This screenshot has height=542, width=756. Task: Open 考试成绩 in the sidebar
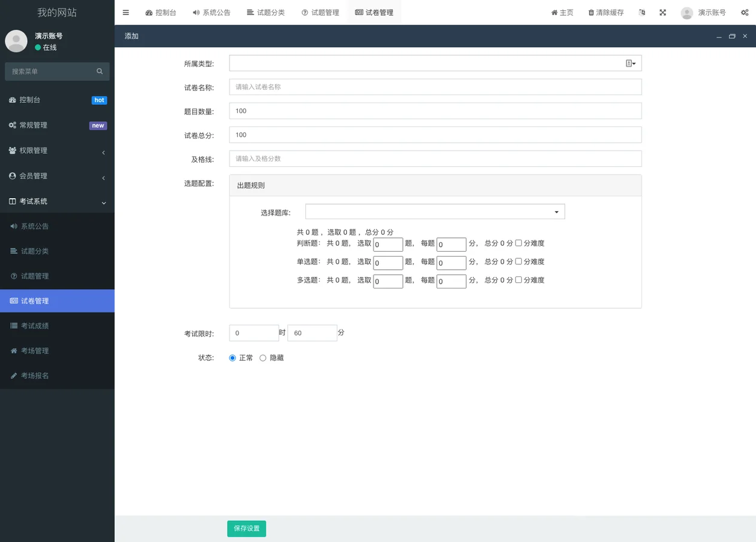(35, 325)
